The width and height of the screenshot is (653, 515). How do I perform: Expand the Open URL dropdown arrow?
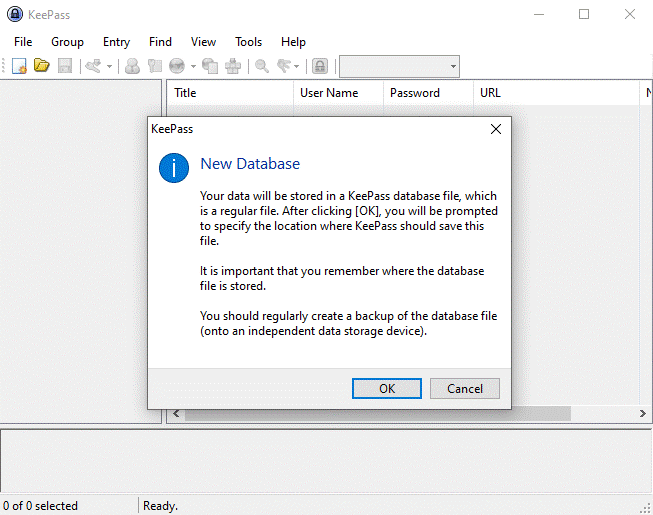[x=193, y=66]
